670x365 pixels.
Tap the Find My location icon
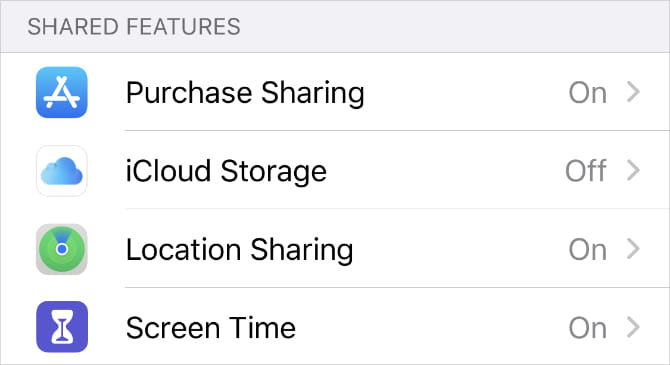click(x=62, y=249)
